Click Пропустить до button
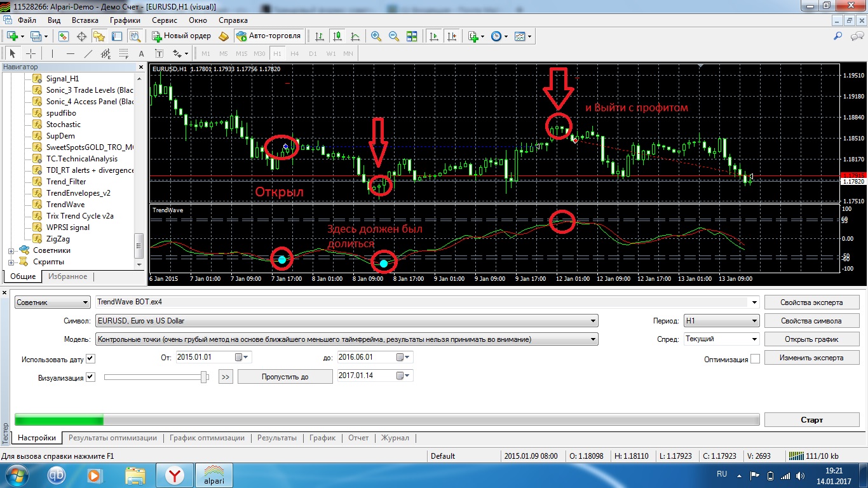 [x=285, y=377]
